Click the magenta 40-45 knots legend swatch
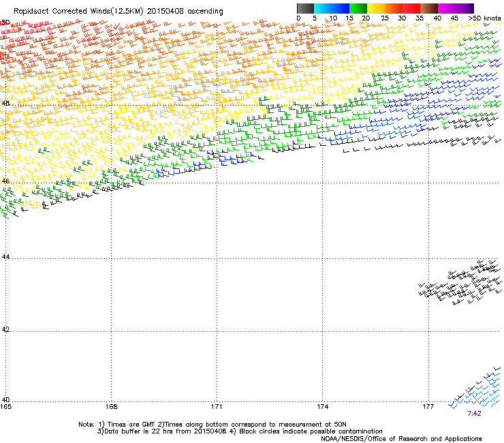504x443 pixels. pos(447,8)
